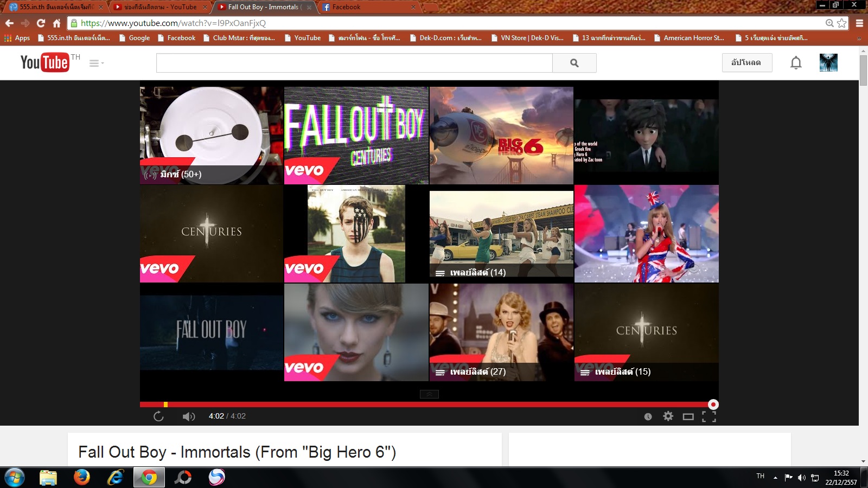Viewport: 868px width, 488px height.
Task: Show hidden tray icons arrow
Action: point(775,478)
